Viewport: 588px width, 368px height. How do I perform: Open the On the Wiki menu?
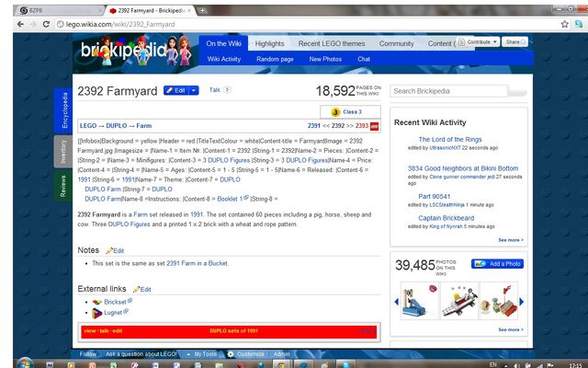point(223,43)
